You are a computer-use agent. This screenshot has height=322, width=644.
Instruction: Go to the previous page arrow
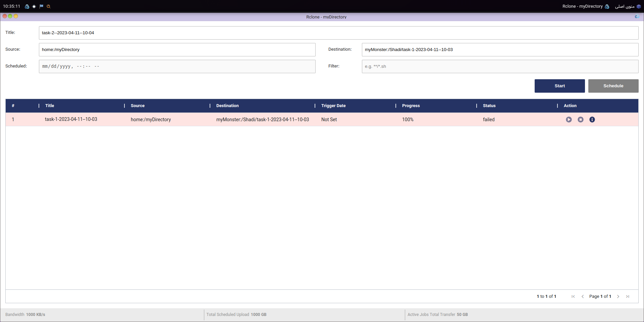coord(583,296)
